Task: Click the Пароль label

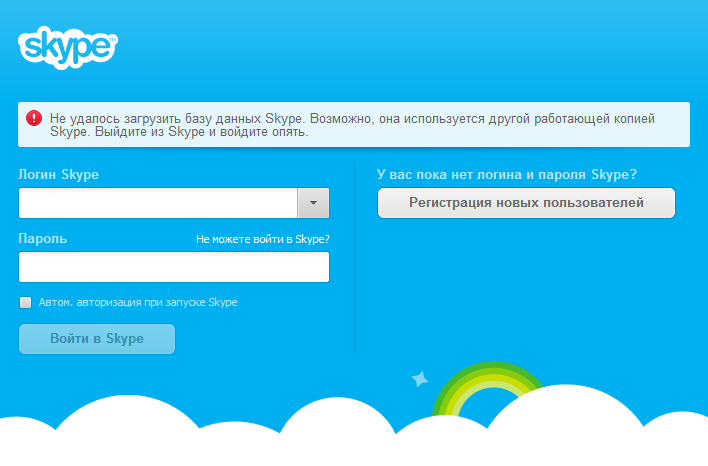Action: coord(42,238)
